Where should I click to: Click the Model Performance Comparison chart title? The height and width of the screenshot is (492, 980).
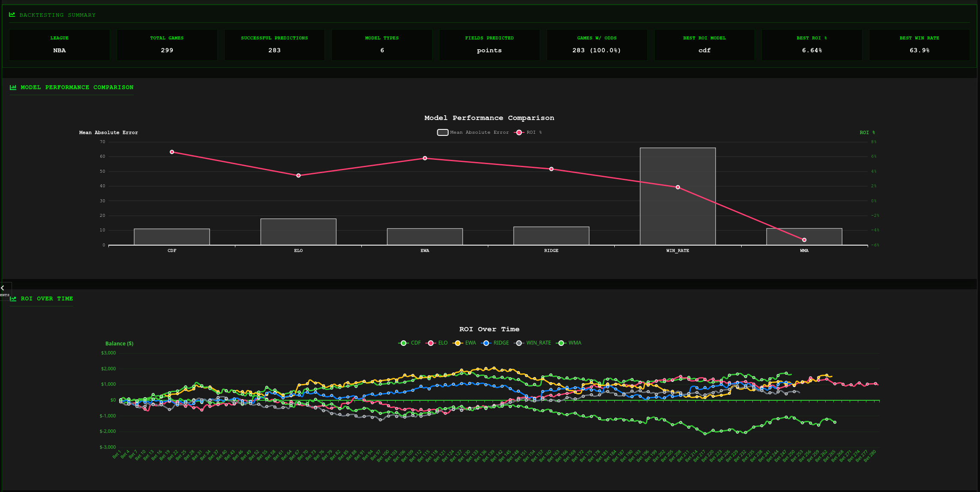point(489,118)
